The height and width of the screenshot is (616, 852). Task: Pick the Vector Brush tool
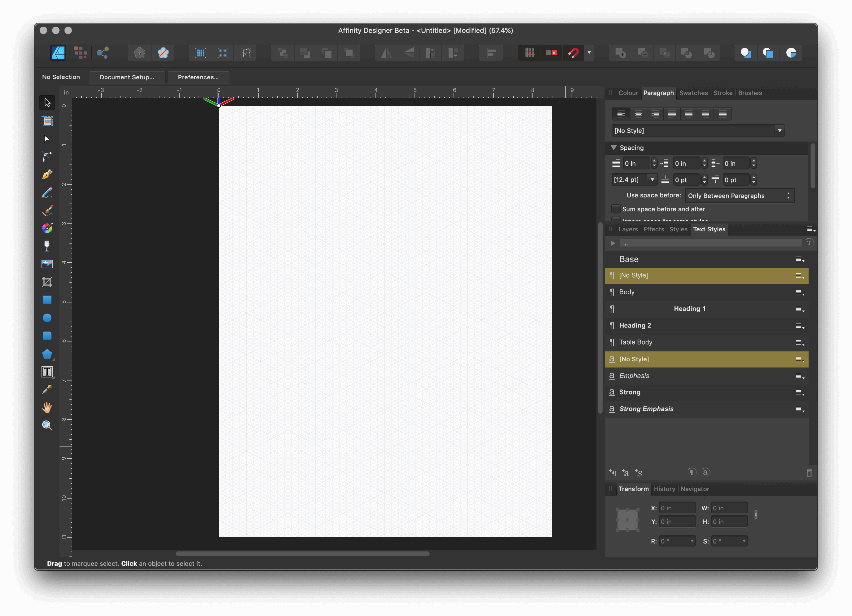point(47,210)
